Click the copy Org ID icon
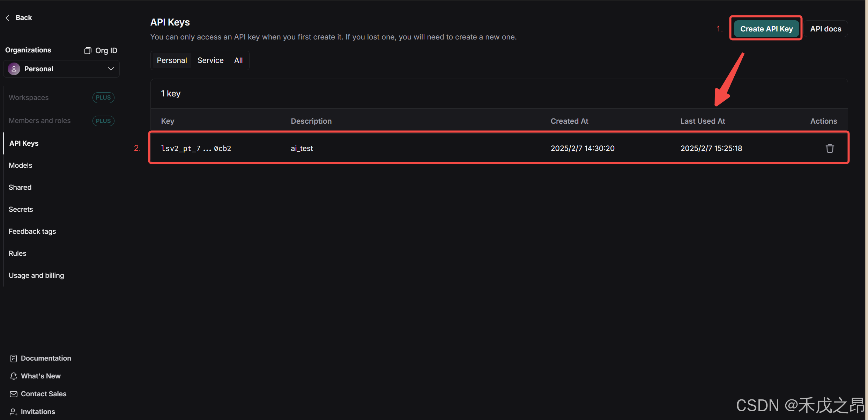Screen dimensions: 868x420 click(x=88, y=51)
